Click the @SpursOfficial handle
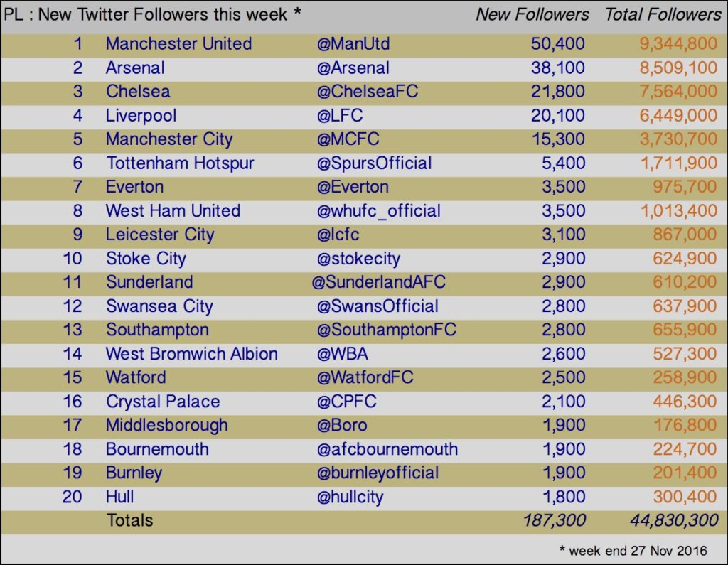This screenshot has width=728, height=565. [374, 163]
